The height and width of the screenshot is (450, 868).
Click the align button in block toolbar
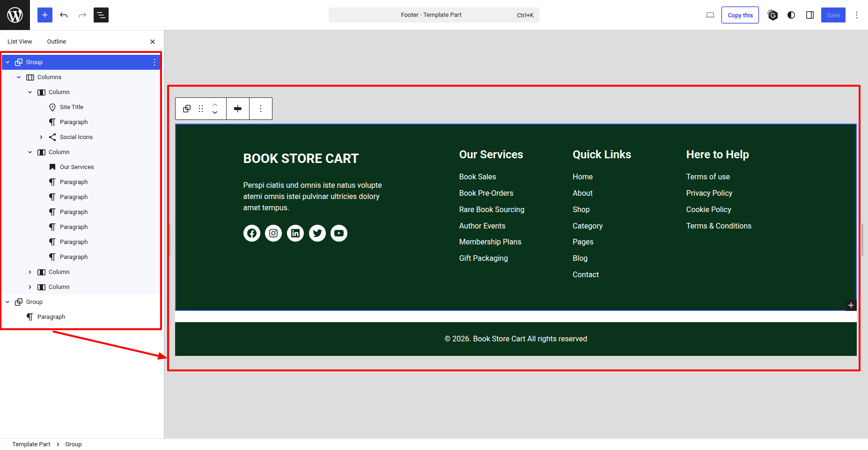(238, 109)
